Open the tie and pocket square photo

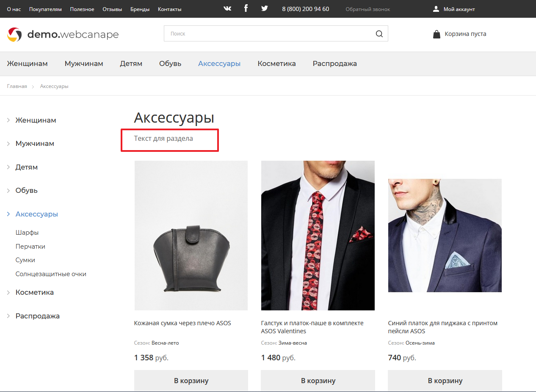tap(318, 236)
